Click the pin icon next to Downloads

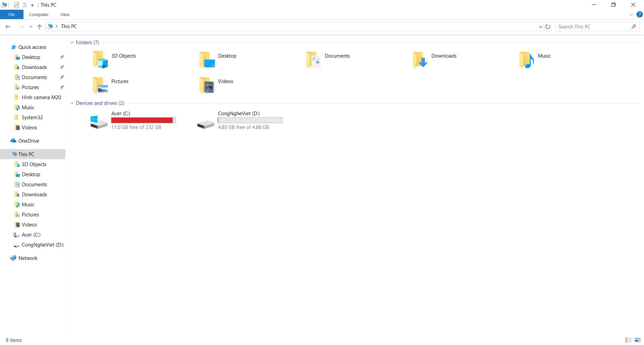62,67
